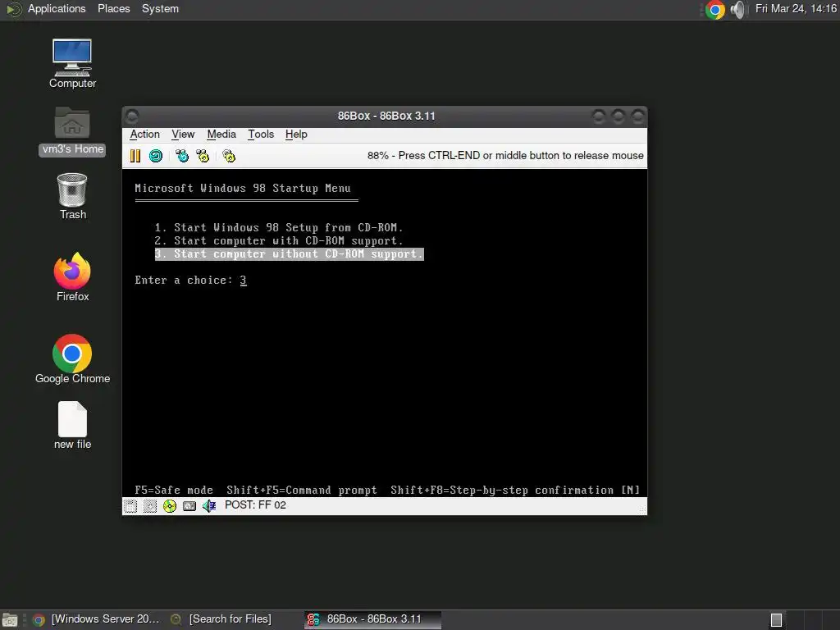The width and height of the screenshot is (840, 630).
Task: Open the Places menu in top panel
Action: pyautogui.click(x=113, y=8)
